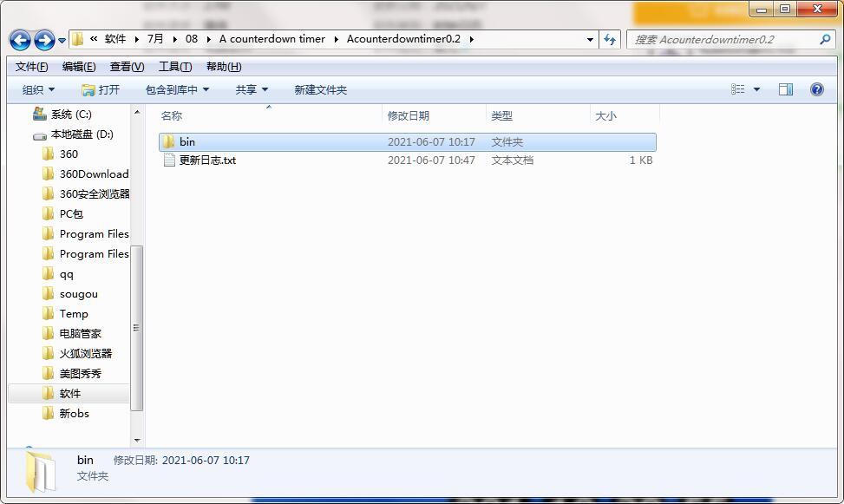
Task: Open the 共享 dropdown
Action: point(252,90)
